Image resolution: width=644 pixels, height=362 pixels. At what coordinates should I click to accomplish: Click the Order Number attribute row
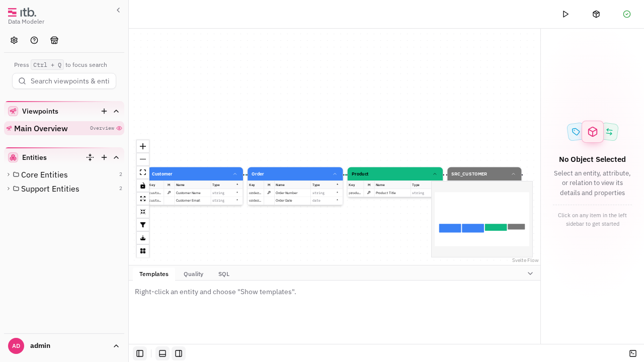(295, 193)
